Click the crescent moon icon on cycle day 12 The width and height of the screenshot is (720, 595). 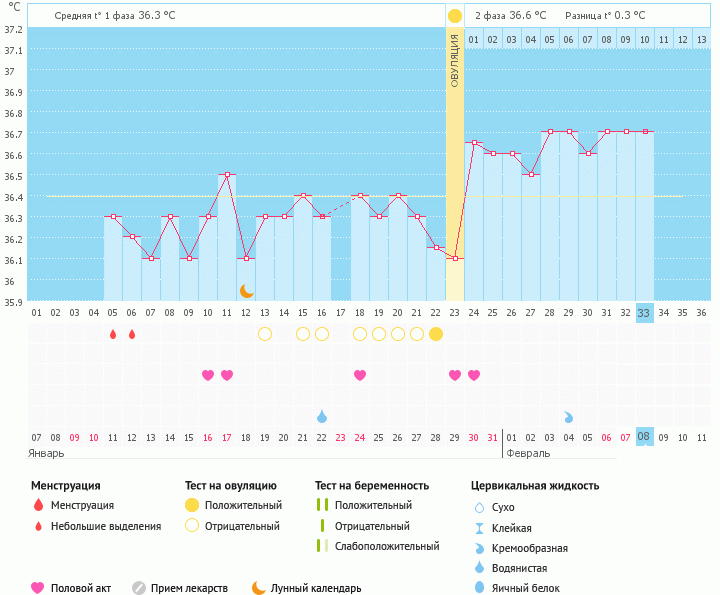click(x=246, y=291)
